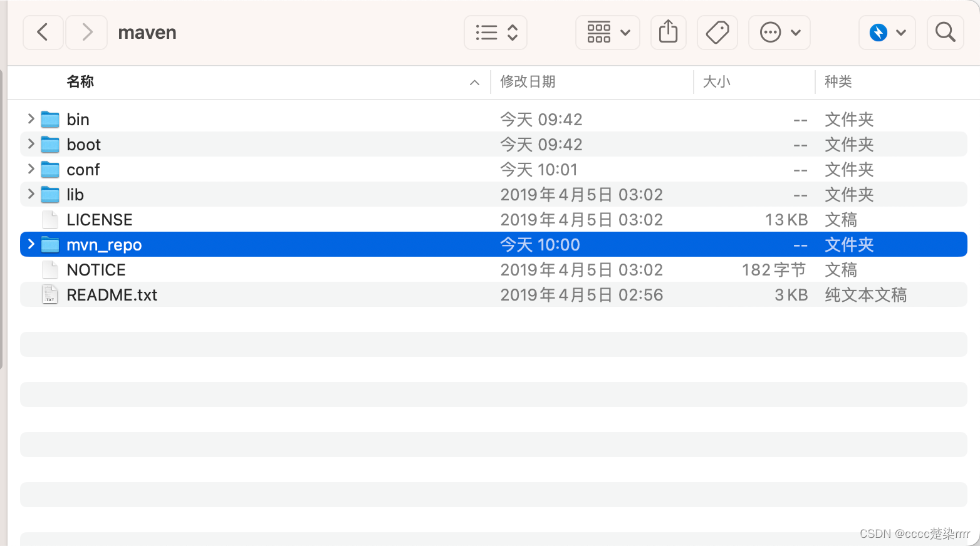Select the bin folder name

[78, 119]
